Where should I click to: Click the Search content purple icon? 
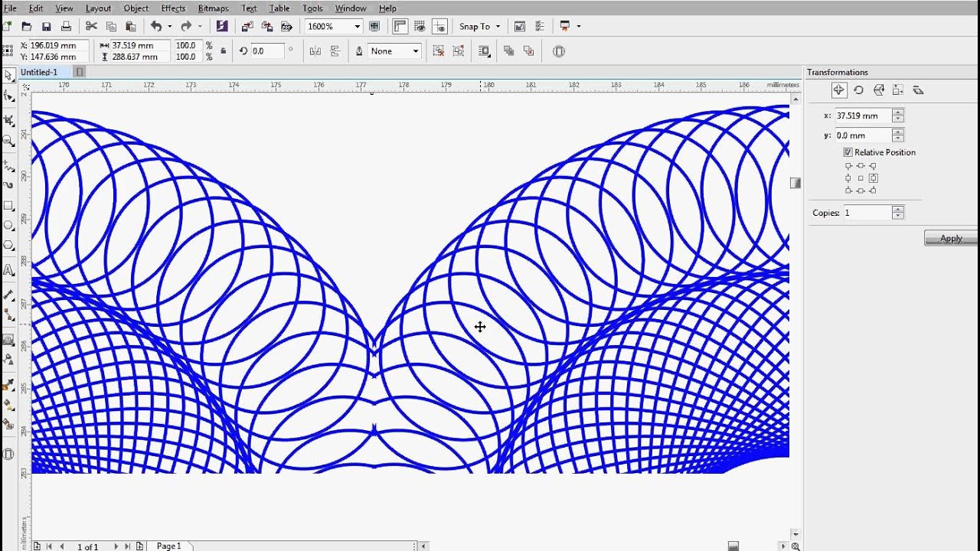coord(221,26)
